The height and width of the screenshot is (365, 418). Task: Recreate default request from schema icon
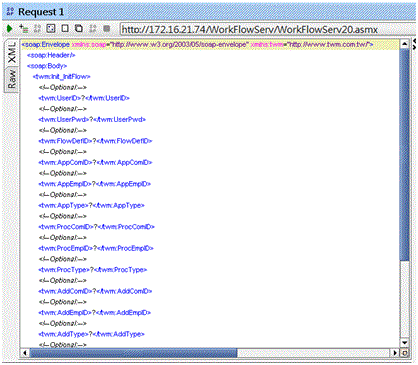click(51, 29)
